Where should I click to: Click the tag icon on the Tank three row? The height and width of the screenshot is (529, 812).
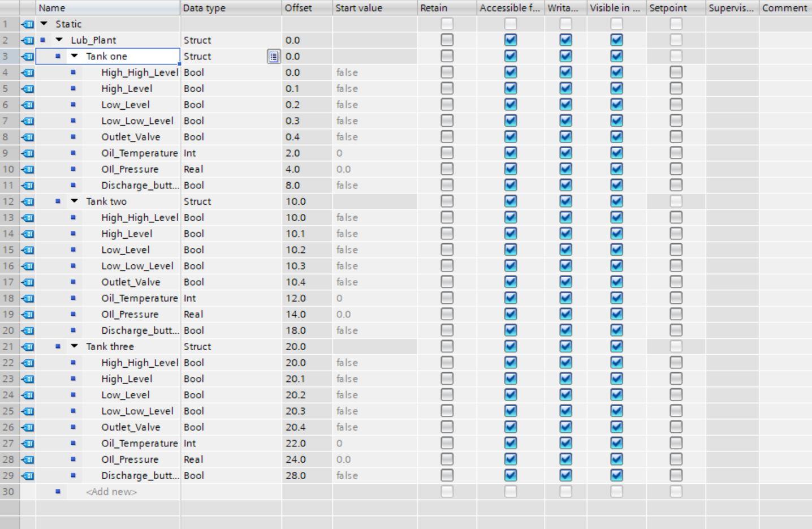tap(27, 346)
